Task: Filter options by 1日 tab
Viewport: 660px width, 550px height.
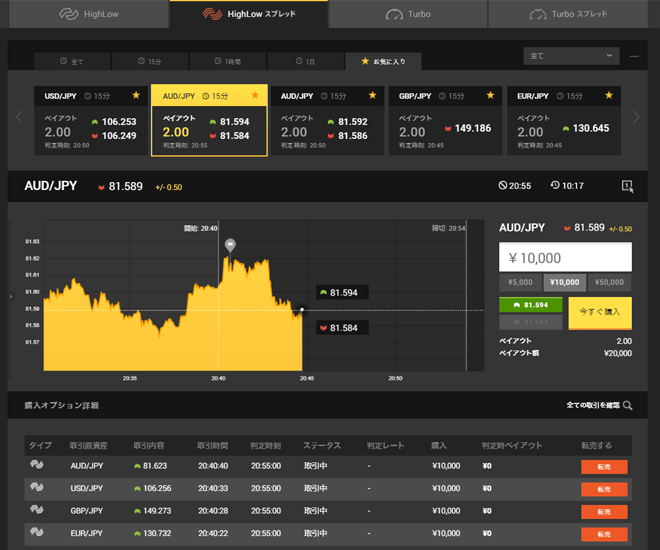Action: point(306,61)
